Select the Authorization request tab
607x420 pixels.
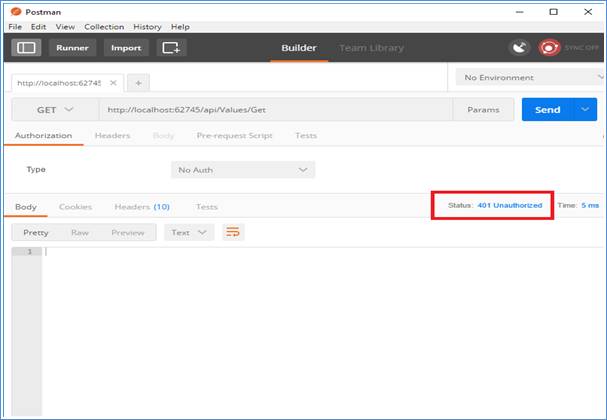tap(43, 135)
